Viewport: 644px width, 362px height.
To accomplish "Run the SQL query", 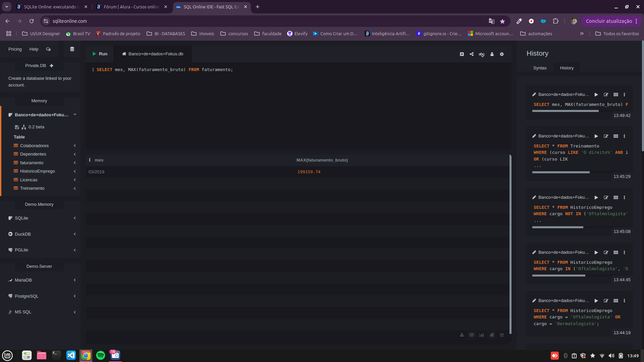I will (x=100, y=54).
